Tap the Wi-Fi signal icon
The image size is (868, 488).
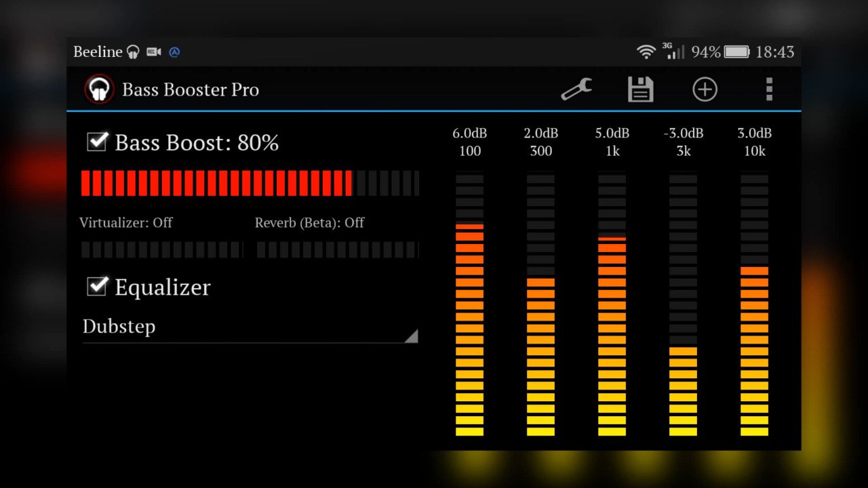pyautogui.click(x=646, y=52)
